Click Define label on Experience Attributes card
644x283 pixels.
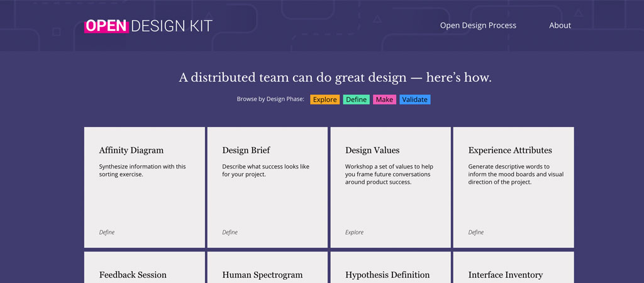pyautogui.click(x=476, y=232)
